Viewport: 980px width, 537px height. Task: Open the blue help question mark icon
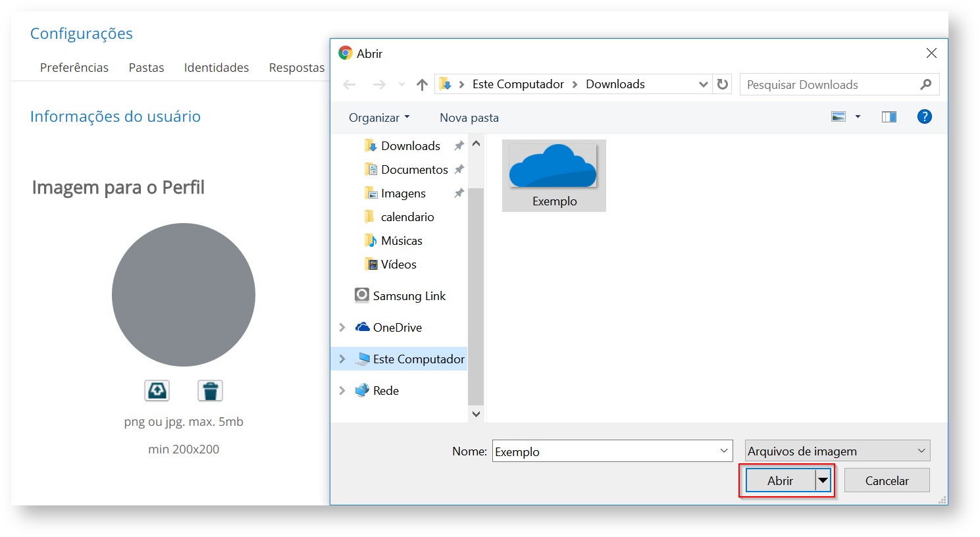[924, 117]
